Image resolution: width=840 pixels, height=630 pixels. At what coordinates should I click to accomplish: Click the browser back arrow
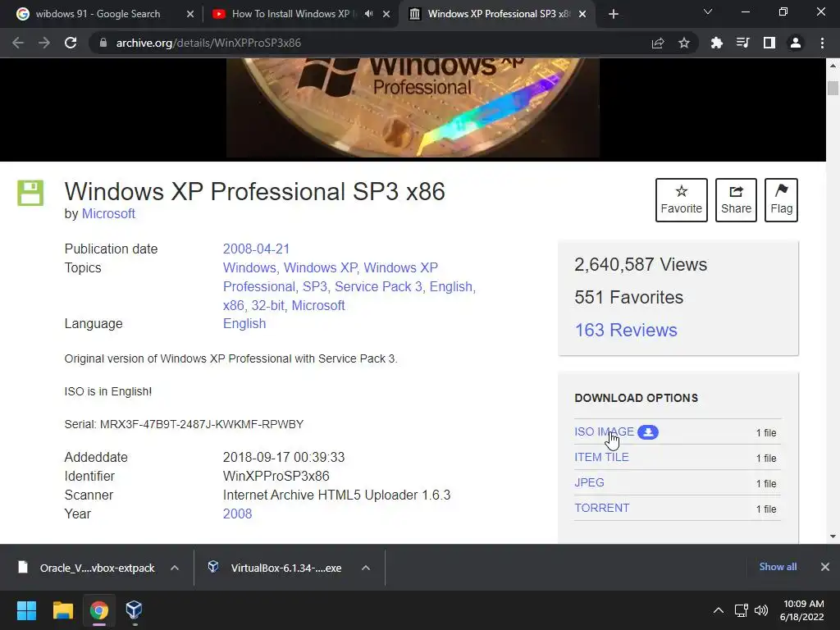coord(18,43)
